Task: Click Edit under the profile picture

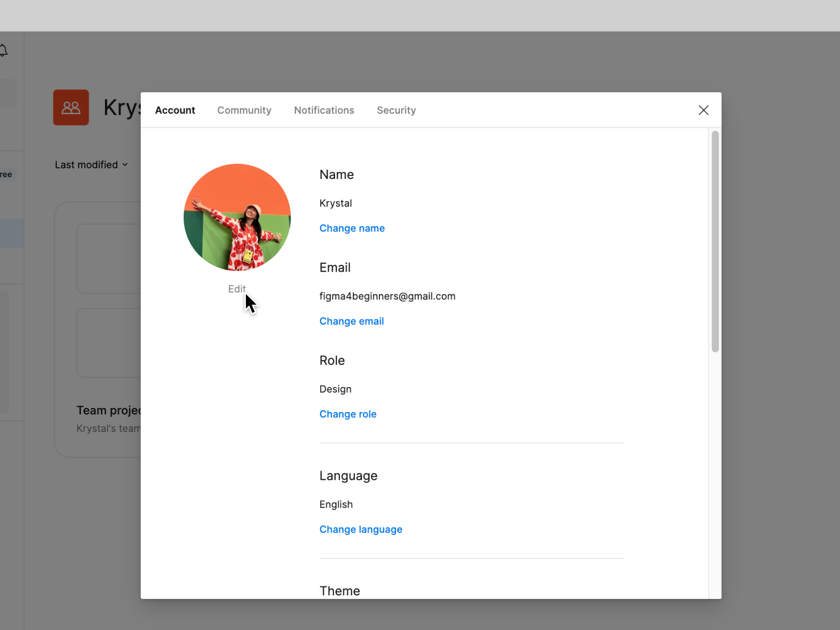Action: pos(237,289)
